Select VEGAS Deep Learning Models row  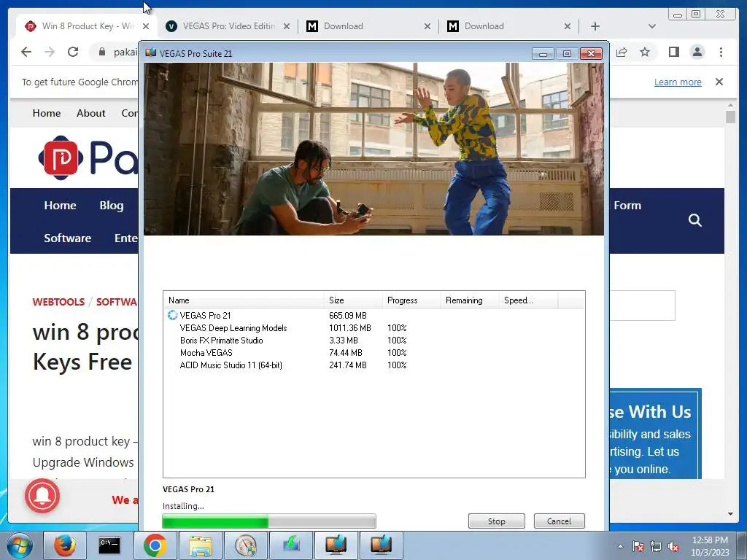point(373,327)
